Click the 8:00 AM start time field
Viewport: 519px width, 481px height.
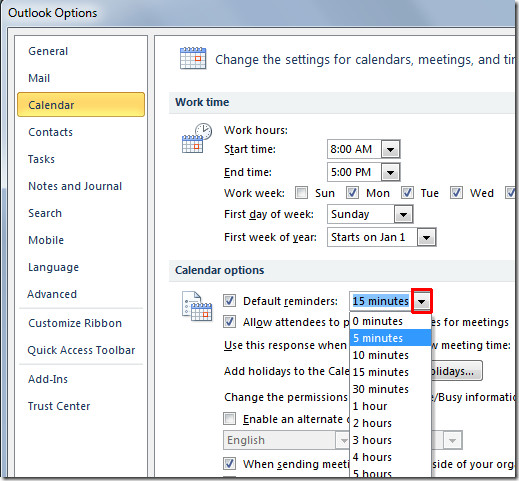click(354, 149)
